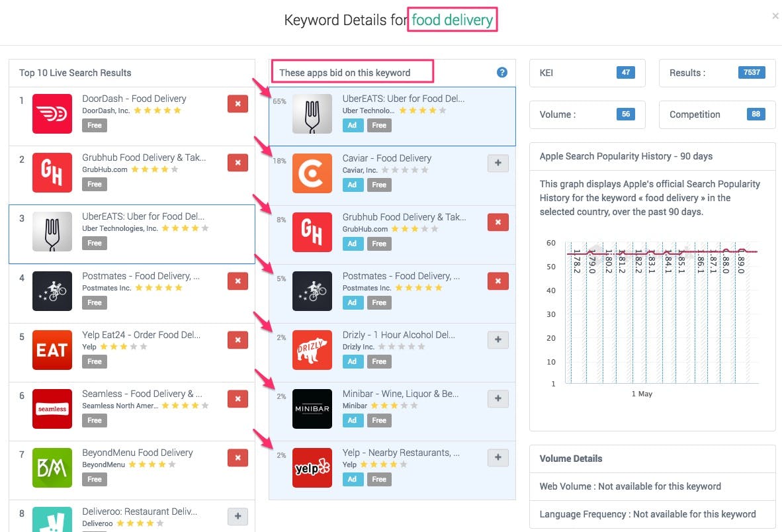Click the Postmates icon in Top 10 results
This screenshot has width=782, height=532.
[x=52, y=290]
